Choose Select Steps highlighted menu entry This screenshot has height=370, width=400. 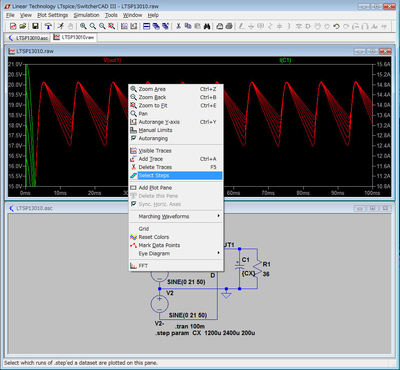coord(176,175)
